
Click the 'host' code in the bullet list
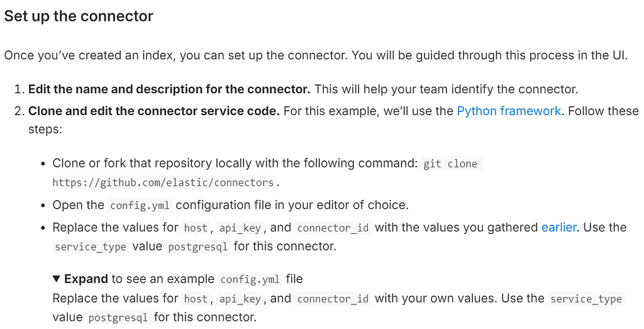click(x=196, y=228)
